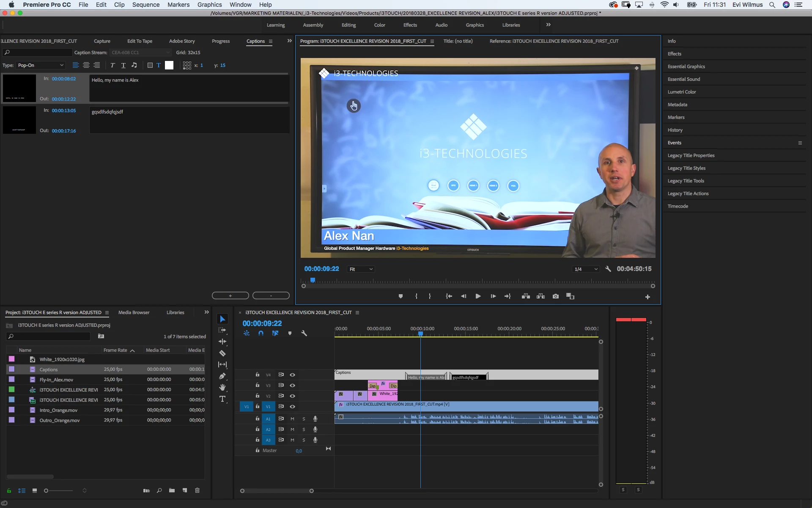Viewport: 812px width, 508px height.
Task: Play the program monitor video
Action: coord(478,296)
